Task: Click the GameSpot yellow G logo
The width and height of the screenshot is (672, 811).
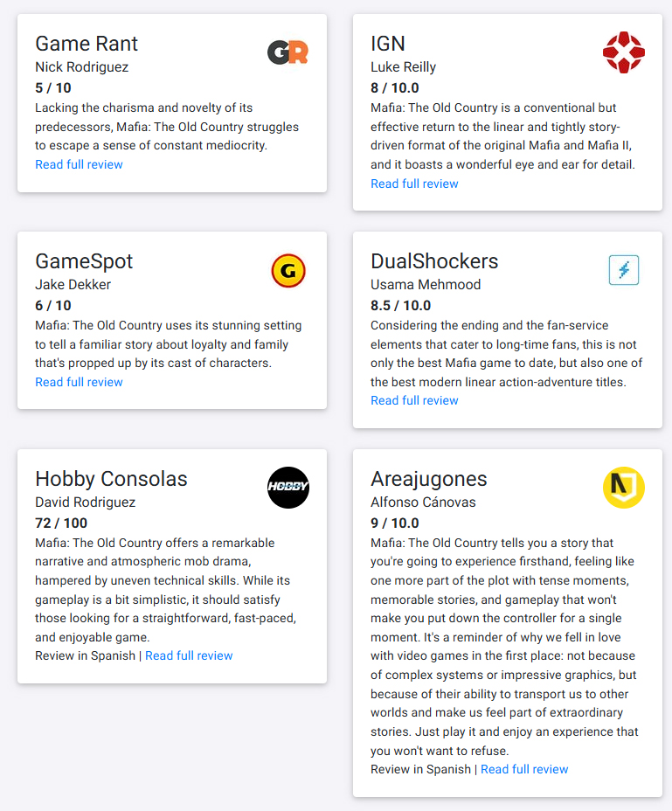Action: (288, 271)
